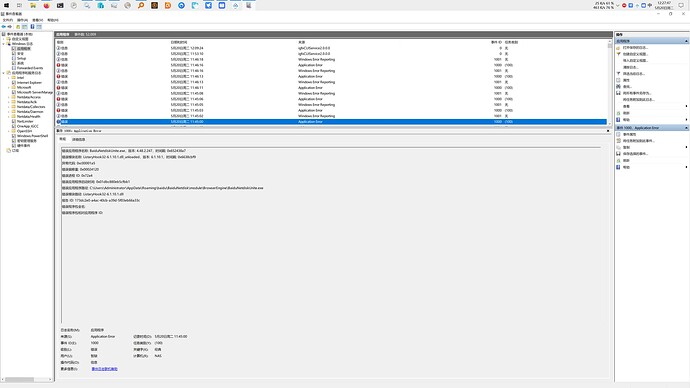Open the Windows Start menu

(x=6, y=5)
